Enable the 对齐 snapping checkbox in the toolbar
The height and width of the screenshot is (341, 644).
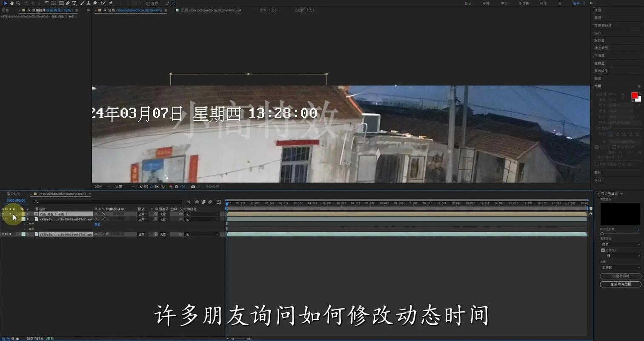(147, 3)
